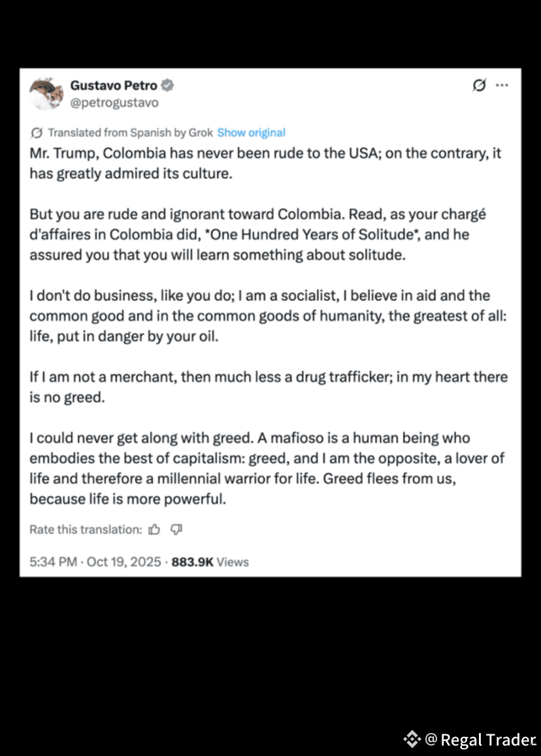This screenshot has height=756, width=541.
Task: Click the "Translated from Spanish by Grok" label
Action: [x=130, y=133]
